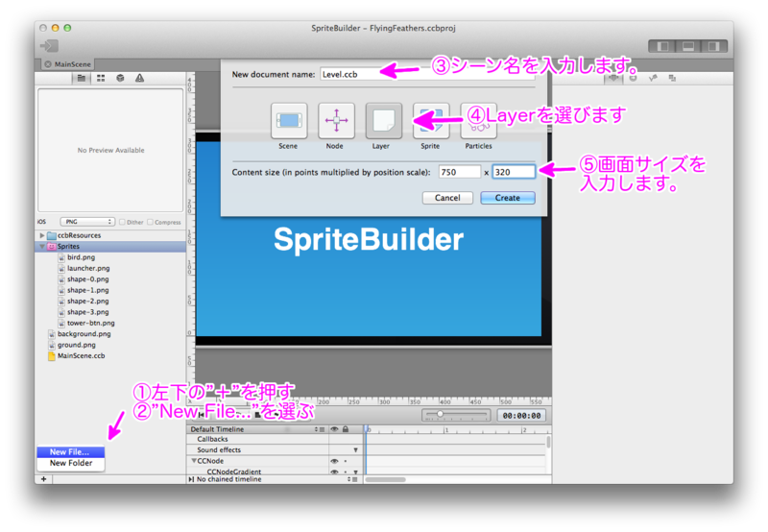Image resolution: width=768 pixels, height=532 pixels.
Task: Choose the Particles document type
Action: 478,120
